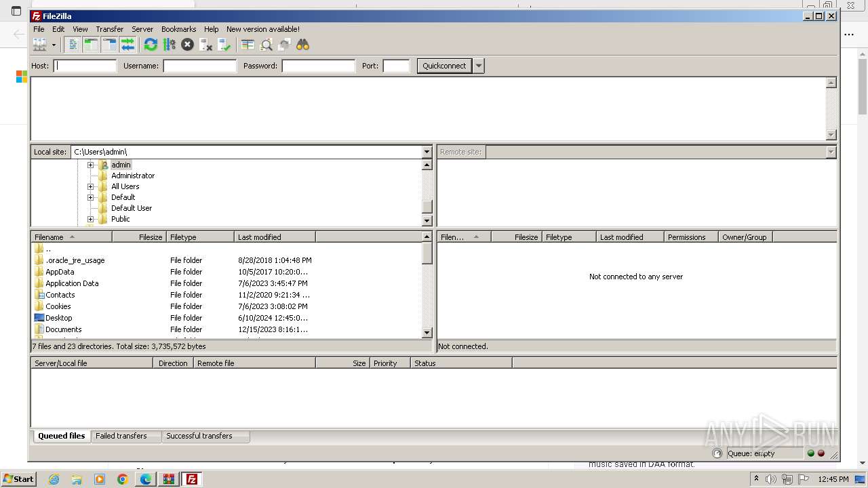Open the Site Manager

pos(40,45)
